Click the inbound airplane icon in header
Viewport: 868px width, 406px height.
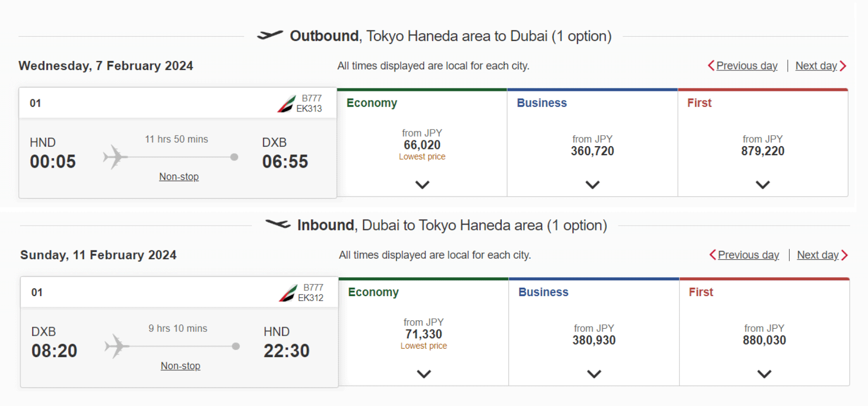[278, 225]
